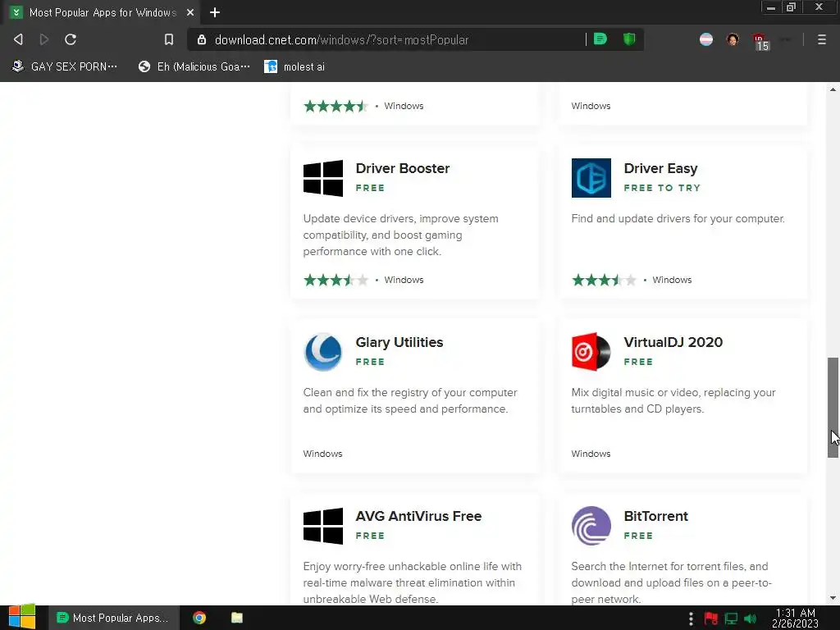Image resolution: width=840 pixels, height=630 pixels.
Task: Open the Driver Easy title link
Action: [x=660, y=168]
